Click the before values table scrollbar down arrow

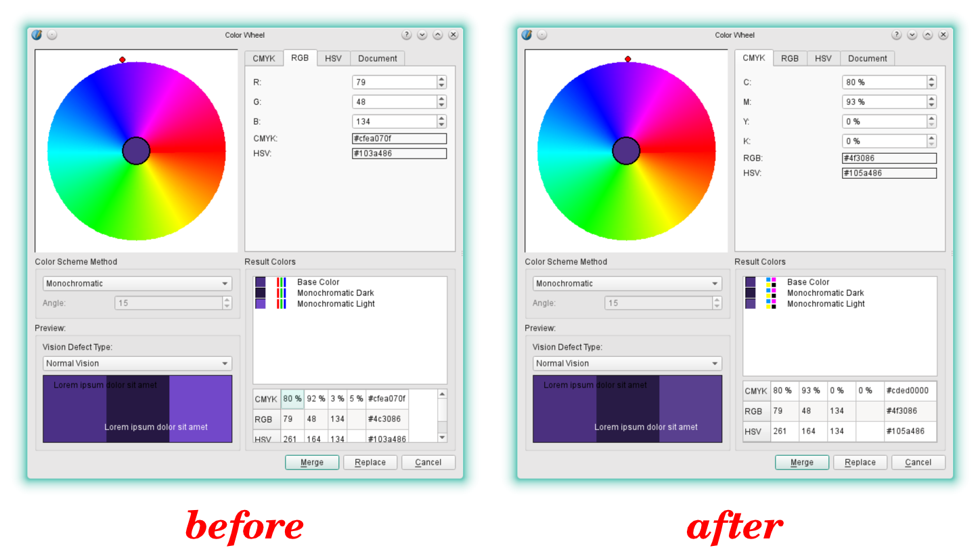[443, 438]
